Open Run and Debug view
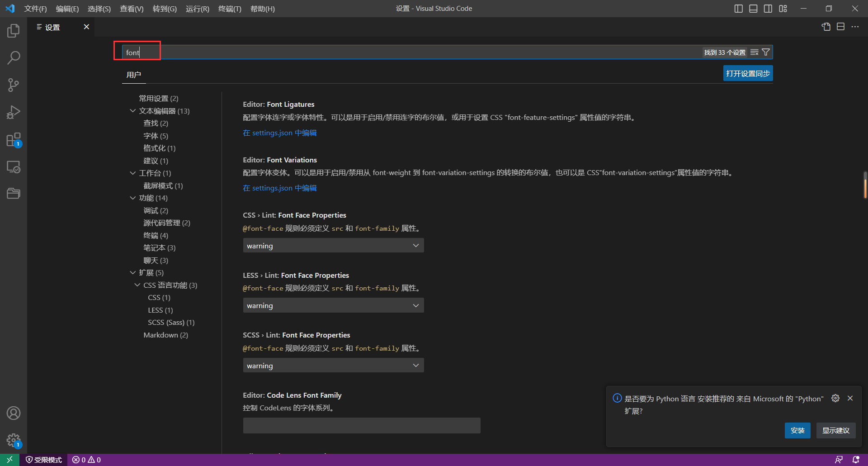The height and width of the screenshot is (466, 868). (14, 112)
